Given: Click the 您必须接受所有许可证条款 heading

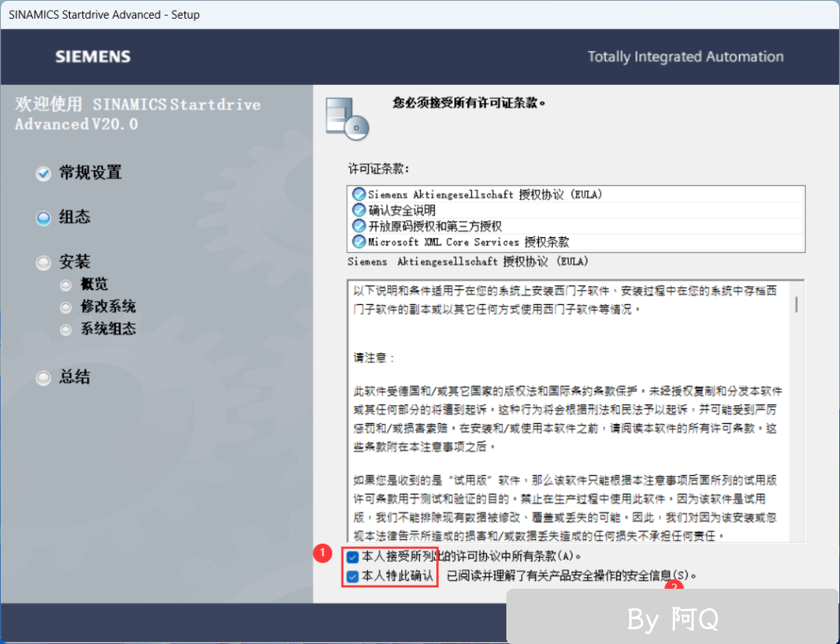Looking at the screenshot, I should click(469, 103).
